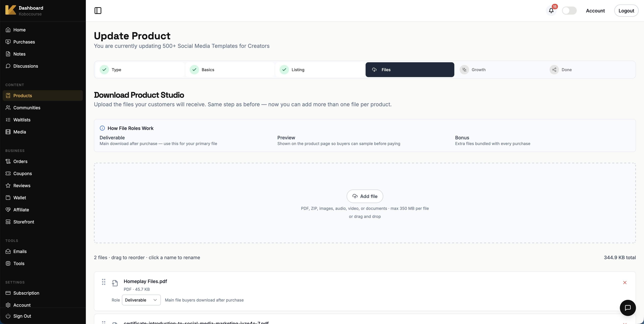
Task: Click the Tools icon in sidebar
Action: pyautogui.click(x=8, y=263)
